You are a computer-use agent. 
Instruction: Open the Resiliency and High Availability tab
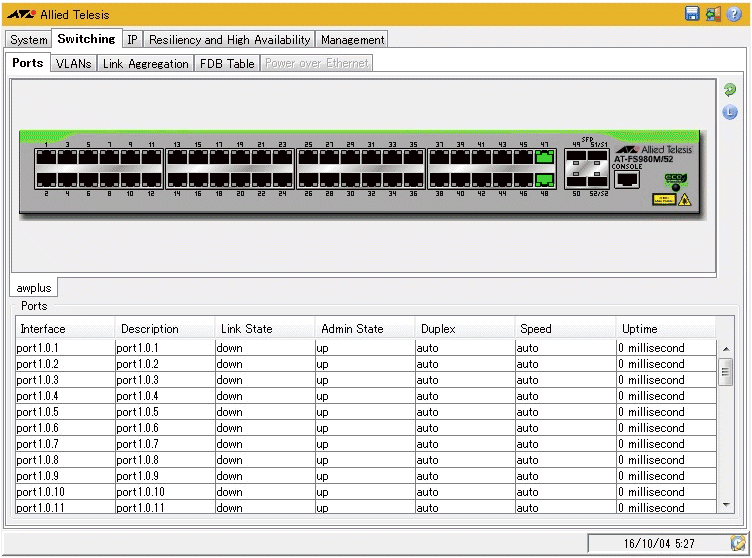(x=229, y=40)
